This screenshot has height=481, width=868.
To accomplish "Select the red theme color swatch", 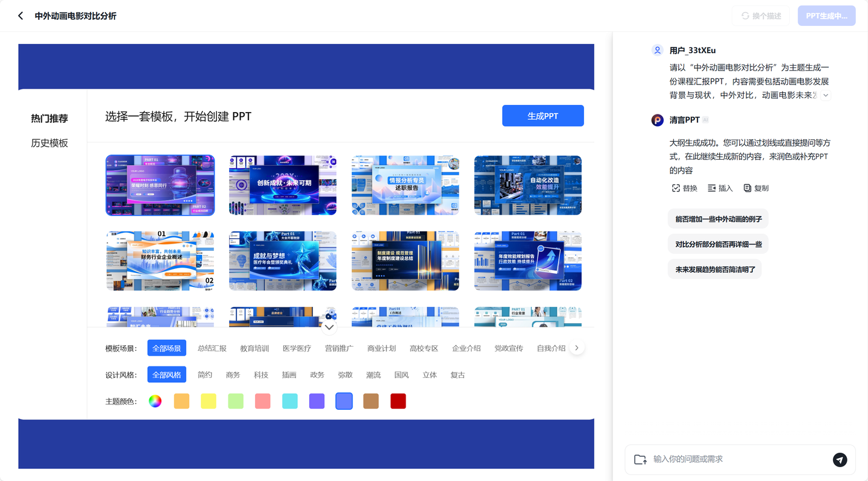I will 398,401.
